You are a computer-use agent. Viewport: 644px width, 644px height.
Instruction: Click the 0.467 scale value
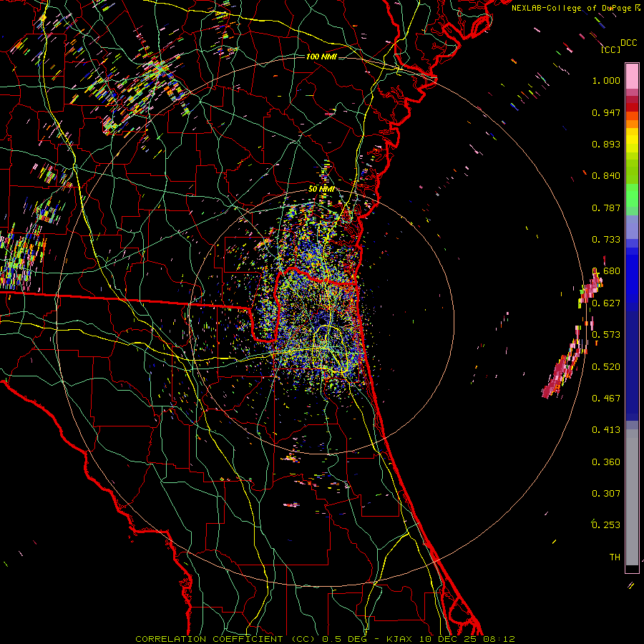pyautogui.click(x=606, y=399)
